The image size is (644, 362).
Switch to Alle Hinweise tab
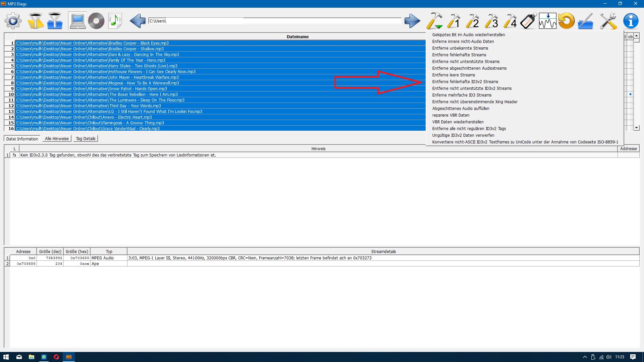(57, 139)
